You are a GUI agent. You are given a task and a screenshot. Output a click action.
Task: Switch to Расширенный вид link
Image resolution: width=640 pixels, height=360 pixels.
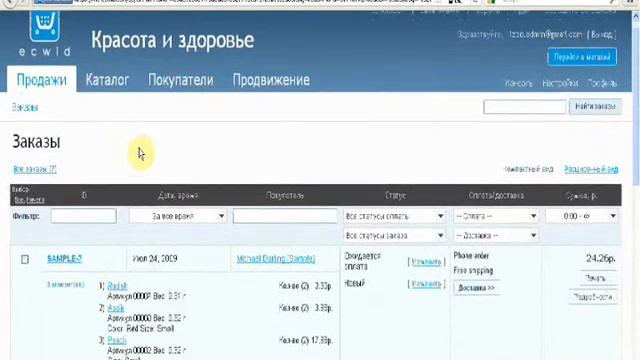pos(591,169)
